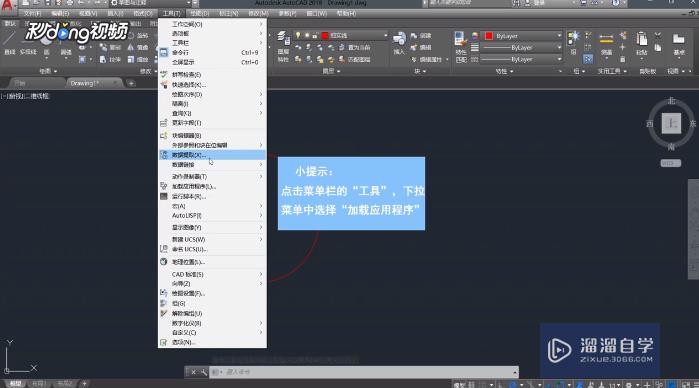Viewport: 699px width, 388px height.
Task: Expand the Properties (特性) panel title
Action: point(504,71)
